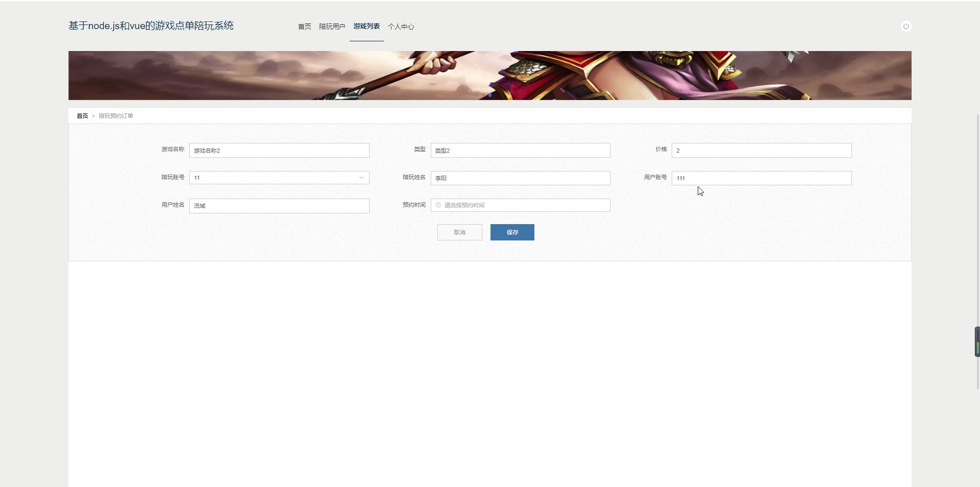Image resolution: width=980 pixels, height=487 pixels.
Task: Select the 游戏列表 nav tab
Action: [x=366, y=26]
